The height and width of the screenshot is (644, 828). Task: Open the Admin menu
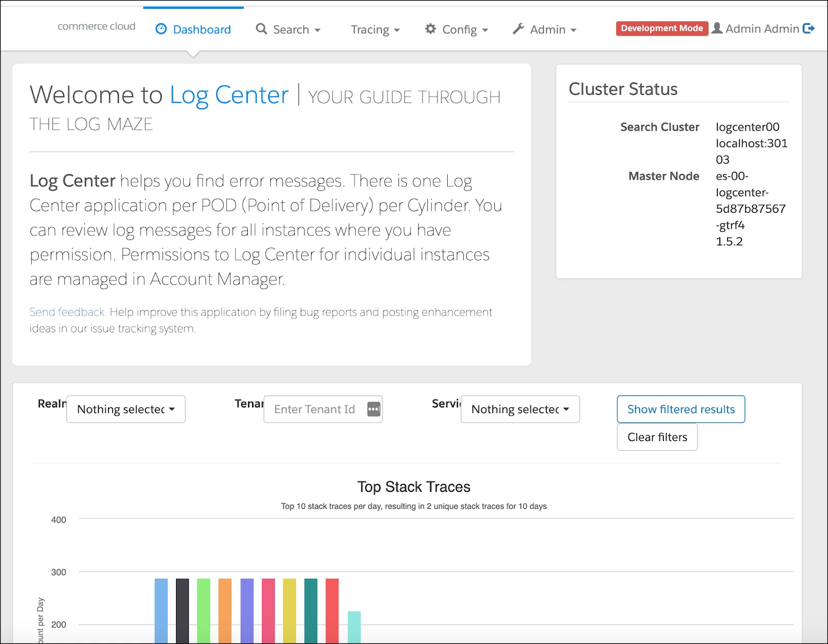point(545,30)
